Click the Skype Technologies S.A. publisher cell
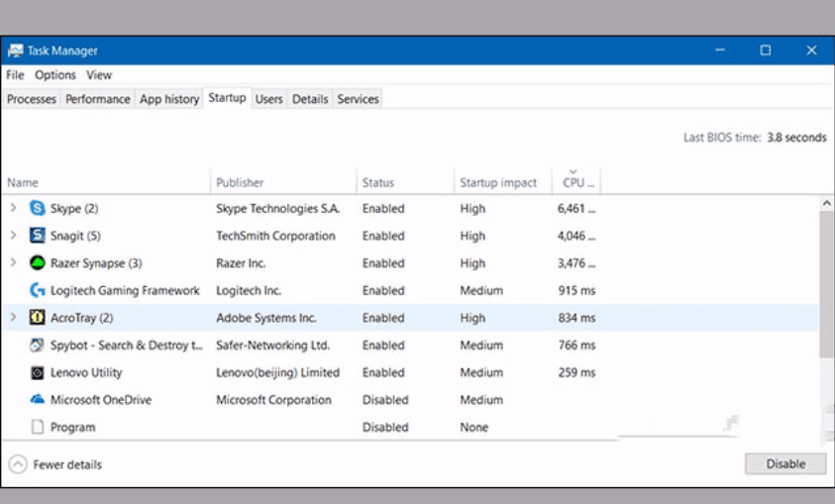Viewport: 835px width, 504px height. (277, 209)
